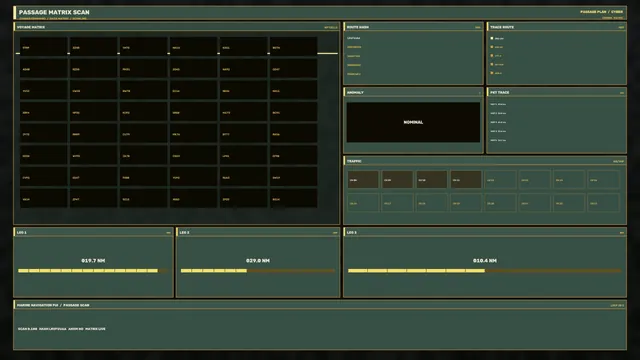The image size is (640, 360).
Task: Click the badge in Trace Route header
Action: (621, 27)
